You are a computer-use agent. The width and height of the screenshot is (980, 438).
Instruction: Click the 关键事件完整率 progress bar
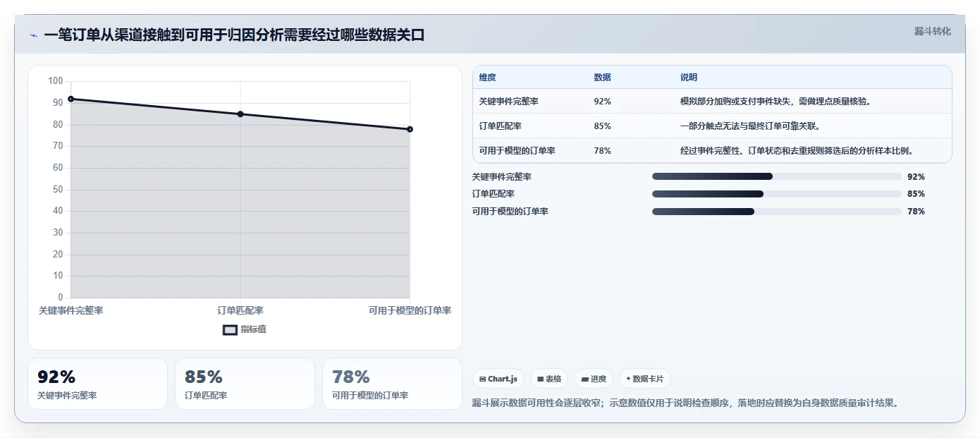tap(776, 176)
